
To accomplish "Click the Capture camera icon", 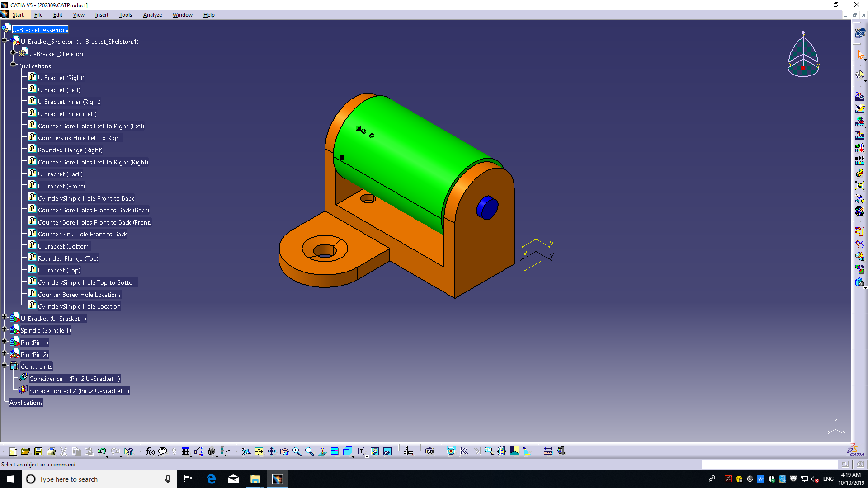I will (430, 451).
